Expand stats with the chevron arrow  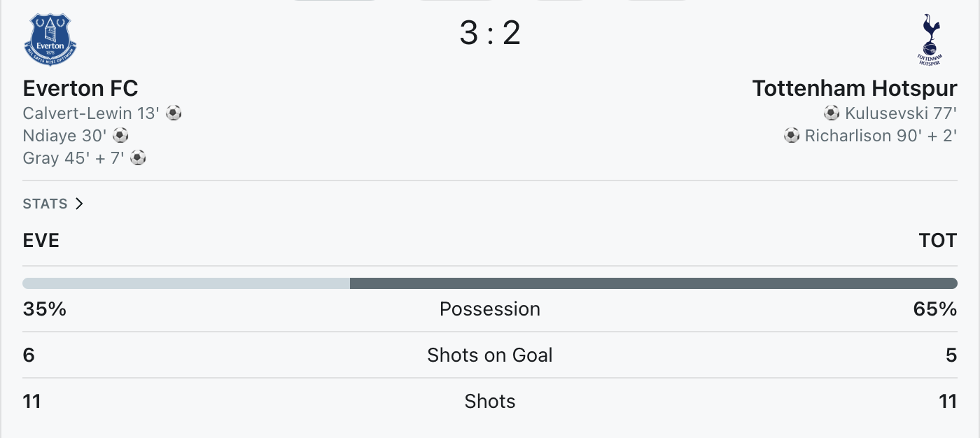[x=79, y=204]
